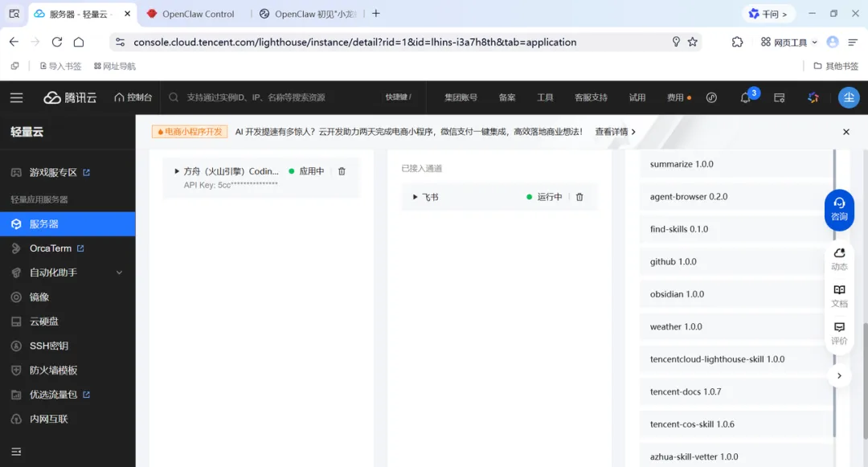
Task: Open the 咨询 support bubble
Action: click(x=839, y=210)
